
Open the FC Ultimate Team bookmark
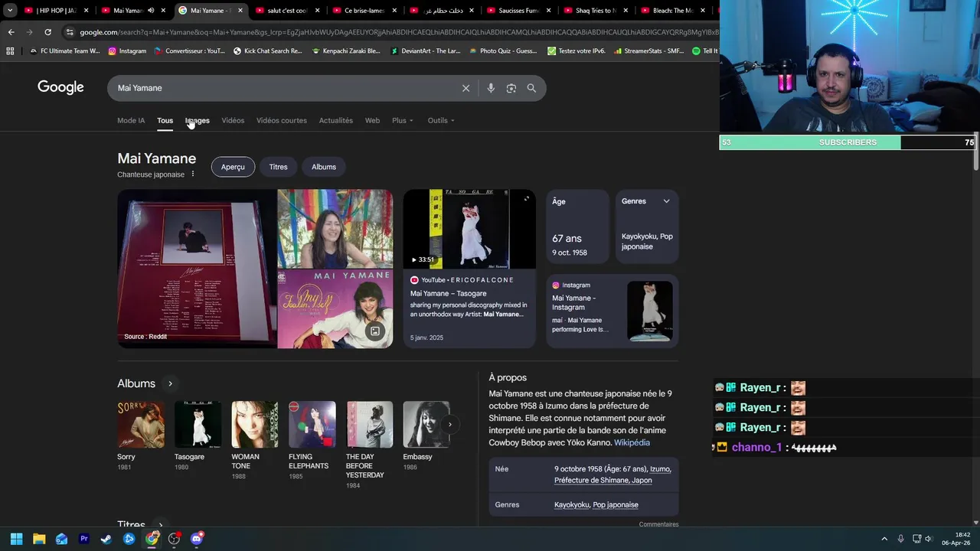click(x=64, y=51)
